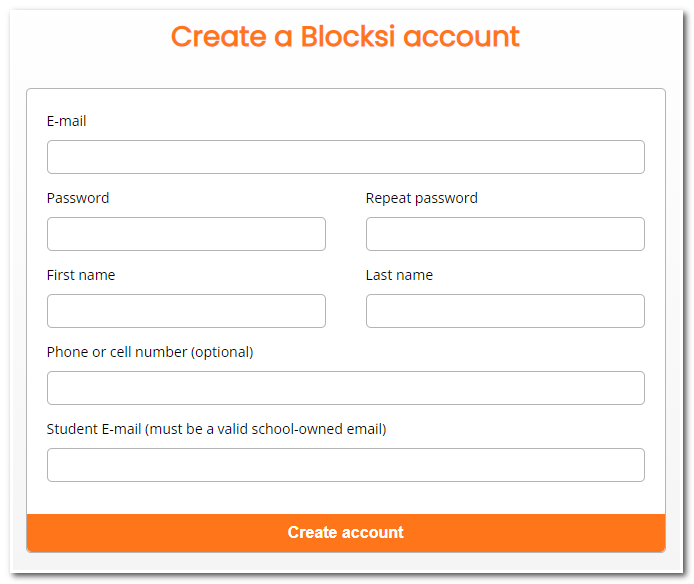The image size is (694, 584).
Task: Select the Student E-mail input field
Action: click(x=345, y=465)
